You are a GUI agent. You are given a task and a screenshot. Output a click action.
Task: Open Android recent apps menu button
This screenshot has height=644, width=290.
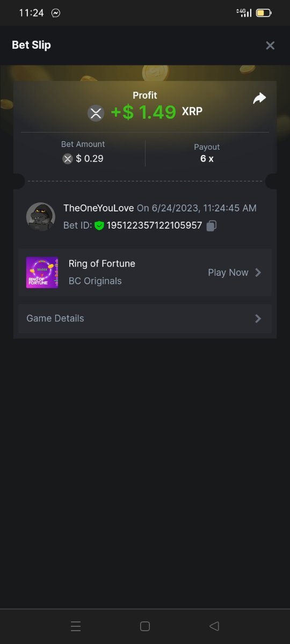tap(76, 626)
